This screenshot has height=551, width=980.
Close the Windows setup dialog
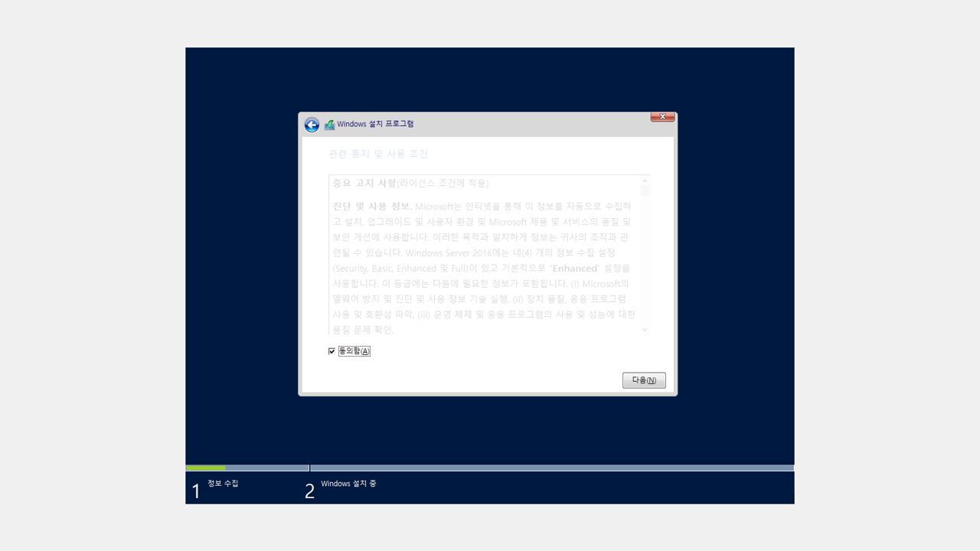coord(662,117)
